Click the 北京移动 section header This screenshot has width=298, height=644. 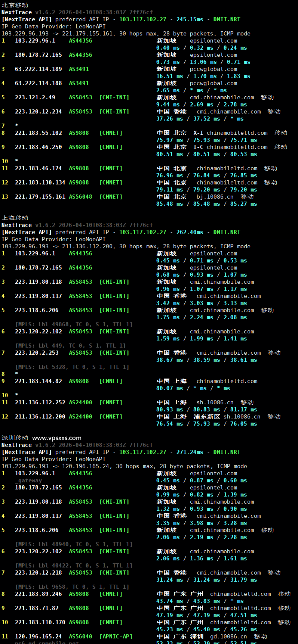(x=15, y=5)
